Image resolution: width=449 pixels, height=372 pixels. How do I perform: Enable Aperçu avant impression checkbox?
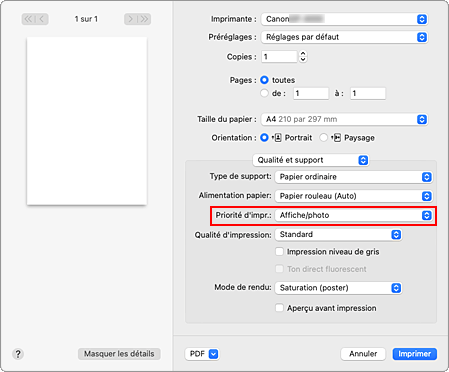click(279, 308)
